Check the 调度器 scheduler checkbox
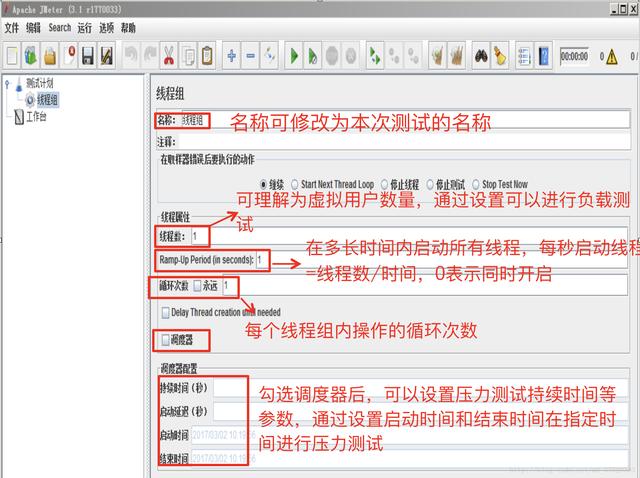 pyautogui.click(x=165, y=340)
